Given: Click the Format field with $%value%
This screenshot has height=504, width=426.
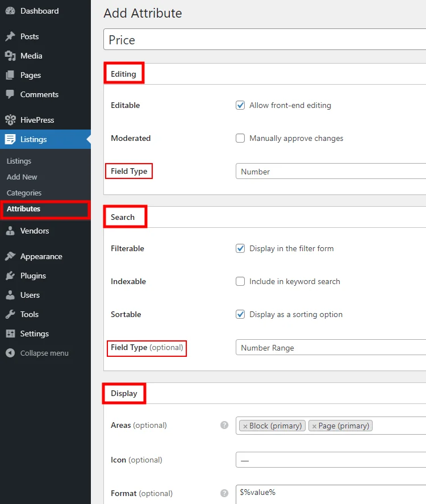Looking at the screenshot, I should (x=331, y=494).
